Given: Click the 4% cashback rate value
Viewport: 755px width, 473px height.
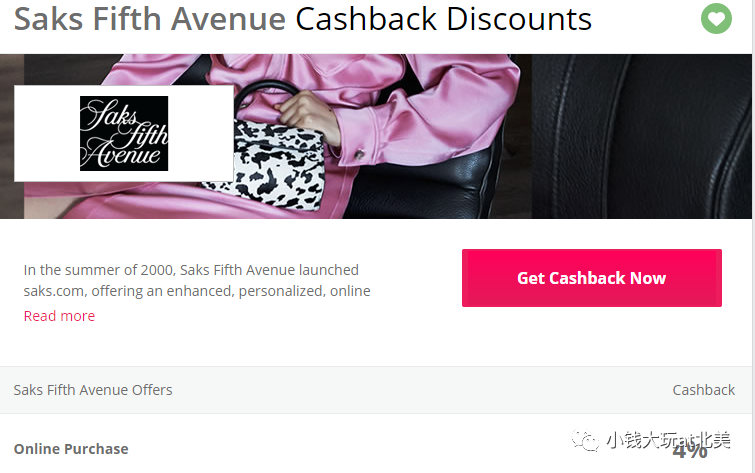Looking at the screenshot, I should point(690,451).
